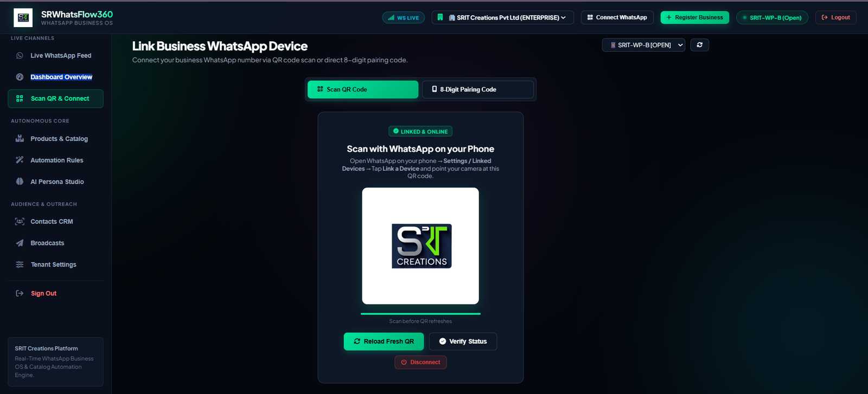Click Verify Status button
Screen dimensions: 868x394
pos(463,341)
